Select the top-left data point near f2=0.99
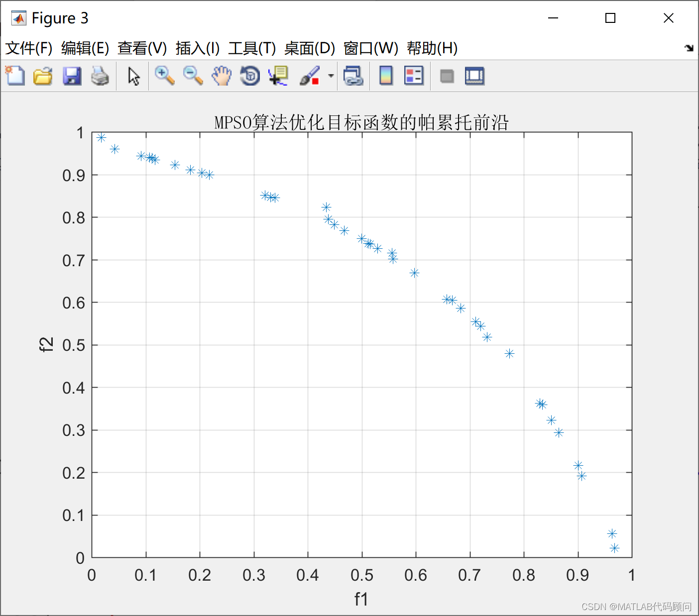Image resolution: width=699 pixels, height=616 pixels. (x=101, y=137)
